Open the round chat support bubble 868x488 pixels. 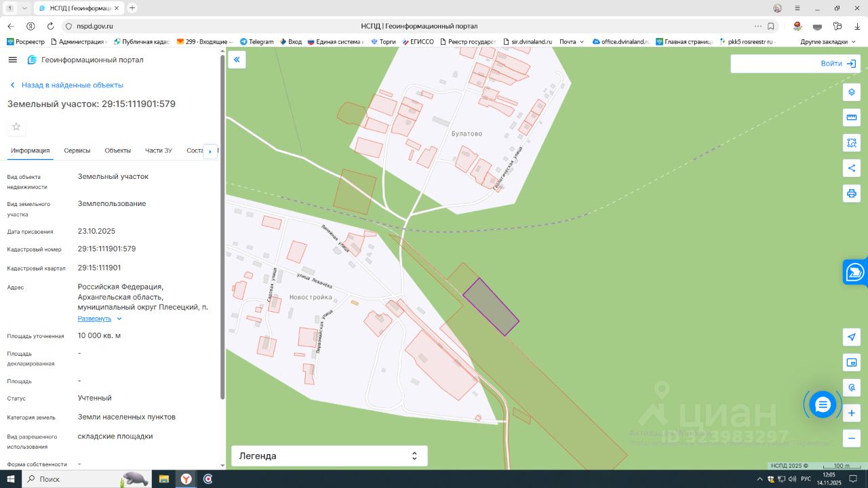point(823,405)
